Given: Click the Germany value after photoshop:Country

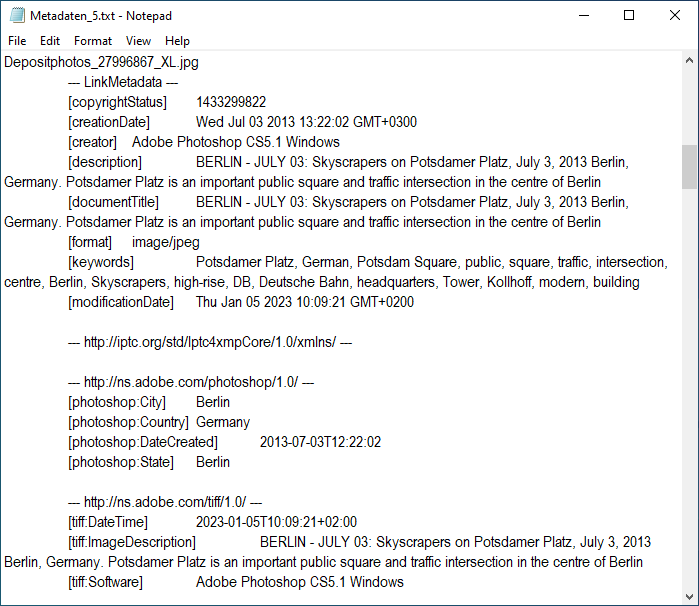Looking at the screenshot, I should [x=223, y=422].
